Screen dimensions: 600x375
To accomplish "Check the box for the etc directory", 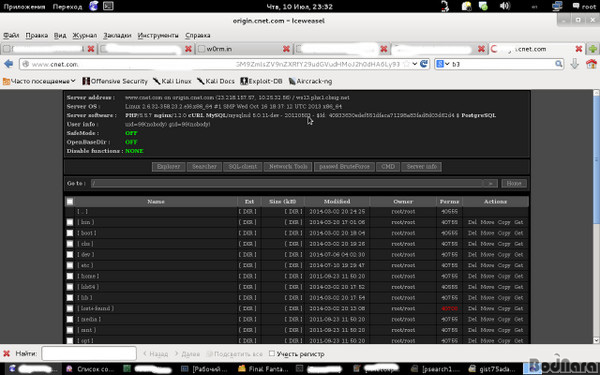I will (70, 265).
